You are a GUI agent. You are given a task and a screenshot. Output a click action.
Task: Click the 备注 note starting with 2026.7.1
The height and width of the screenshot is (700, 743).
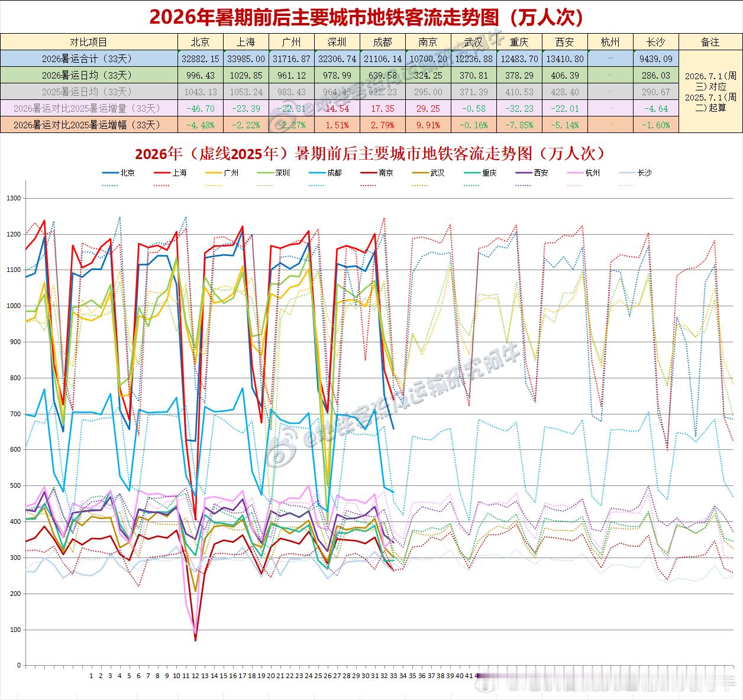coord(710,92)
